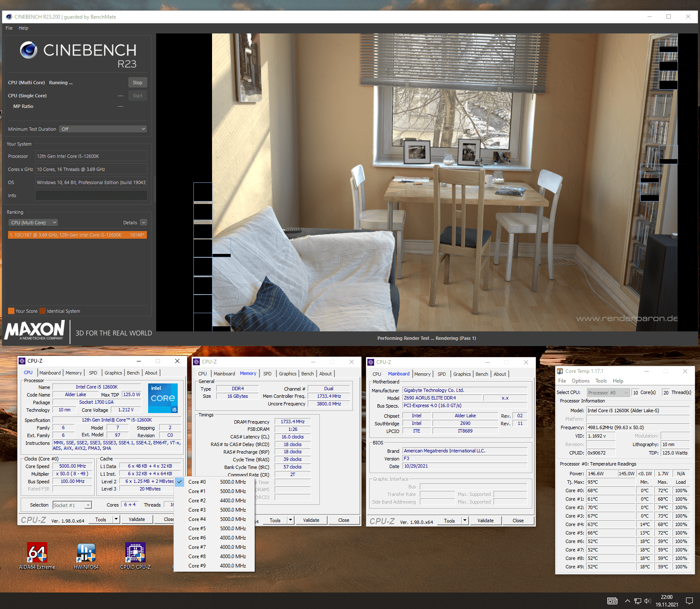700x609 pixels.
Task: Click the orange Your Score legend swatch
Action: tap(11, 311)
